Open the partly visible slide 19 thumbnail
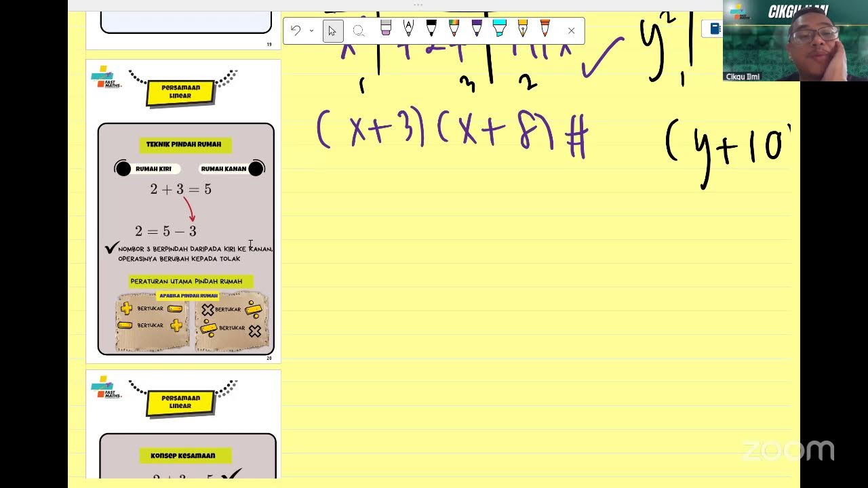This screenshot has width=868, height=488. click(183, 30)
